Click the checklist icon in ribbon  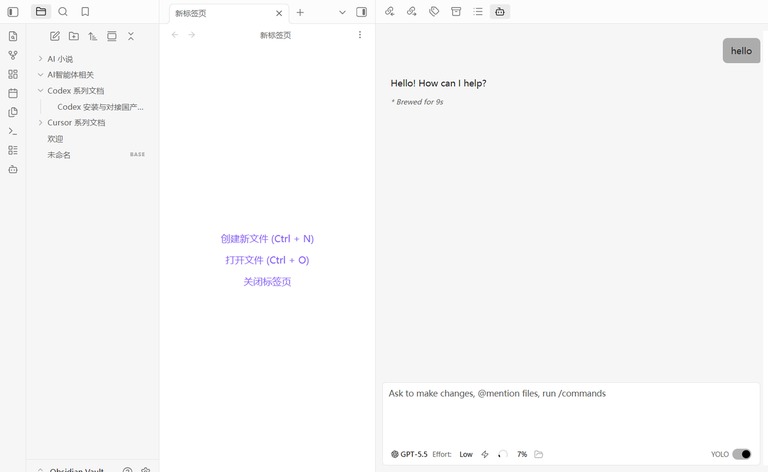click(13, 150)
